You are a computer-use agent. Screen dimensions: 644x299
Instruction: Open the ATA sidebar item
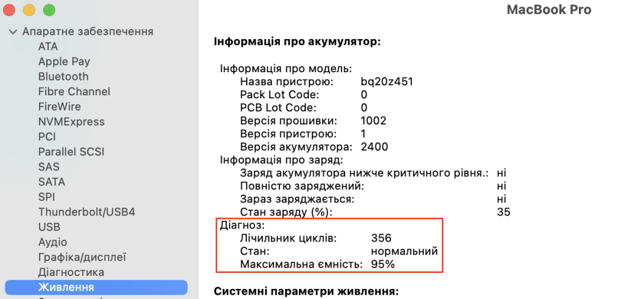click(48, 46)
